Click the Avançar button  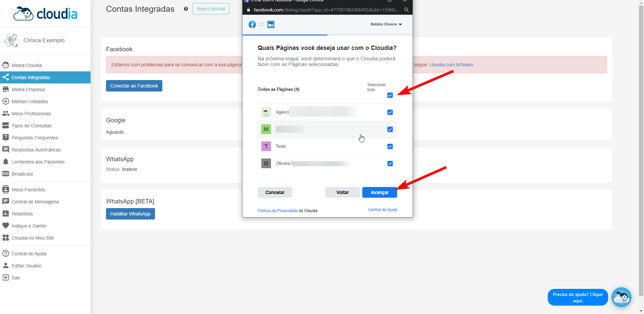tap(379, 192)
